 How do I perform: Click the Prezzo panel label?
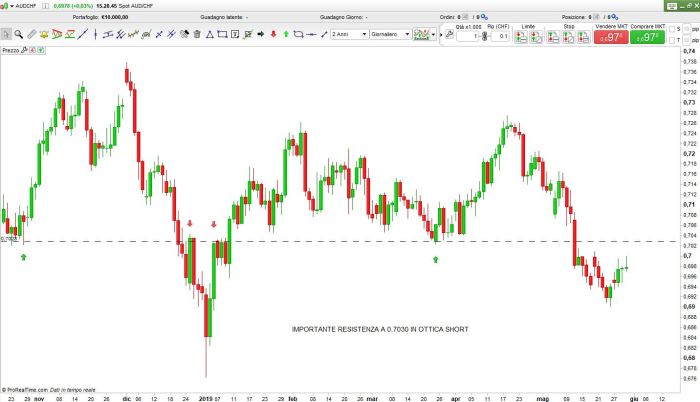(11, 50)
